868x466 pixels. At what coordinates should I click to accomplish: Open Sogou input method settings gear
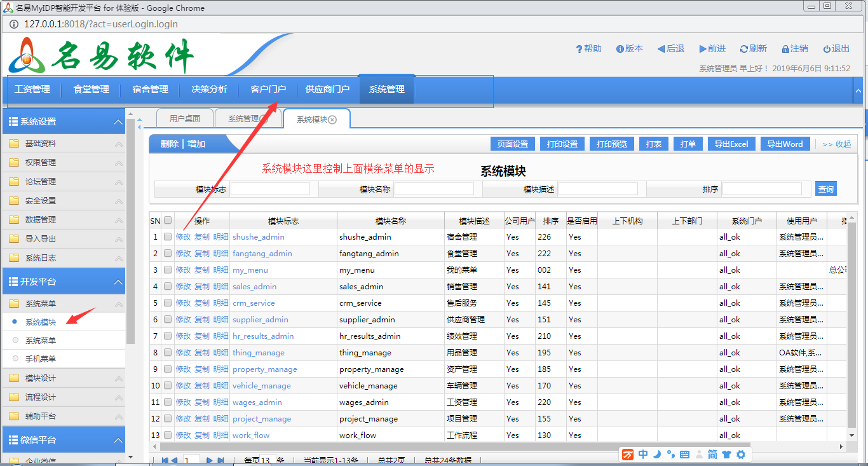coord(741,455)
